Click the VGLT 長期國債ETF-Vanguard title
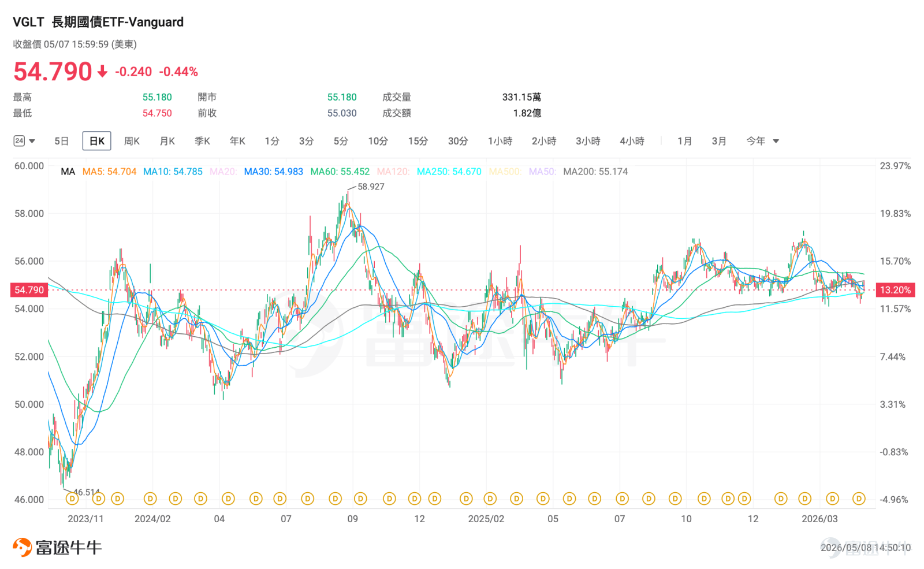Image resolution: width=924 pixels, height=569 pixels. 98,22
